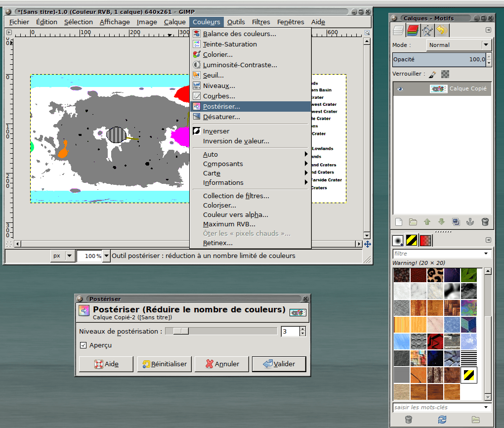Open patterns dock configuration menu arrow

(x=488, y=240)
